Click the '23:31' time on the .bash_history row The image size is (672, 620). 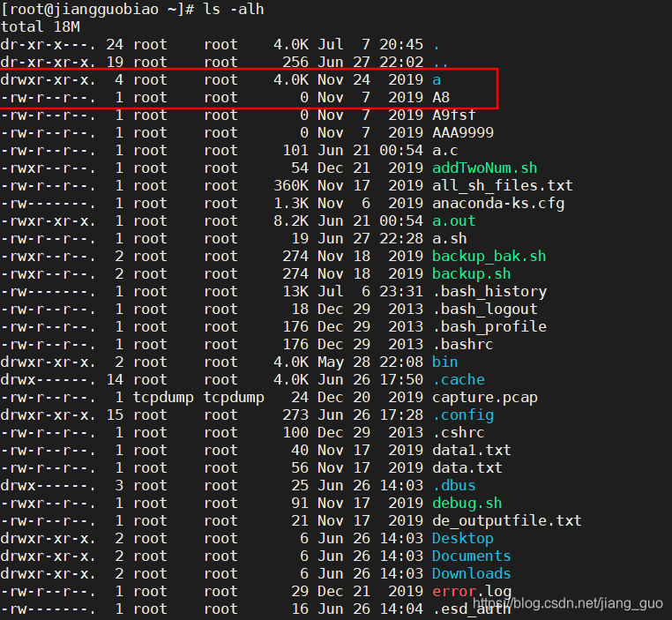401,291
